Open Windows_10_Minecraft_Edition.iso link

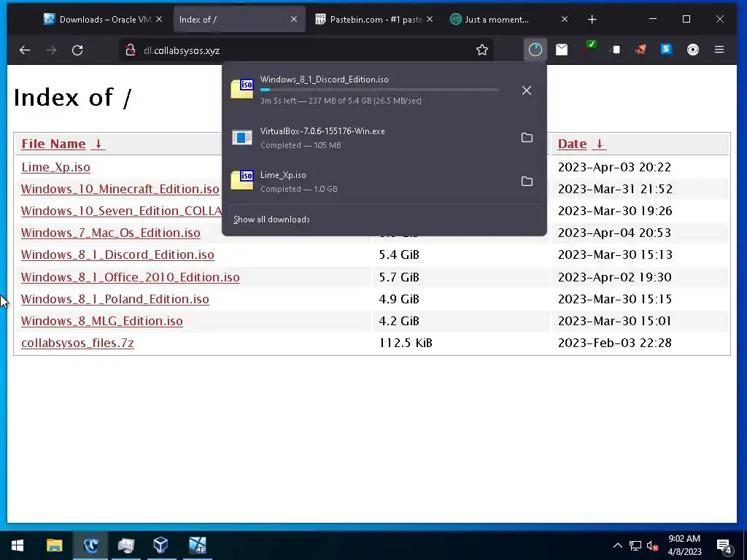pos(120,189)
